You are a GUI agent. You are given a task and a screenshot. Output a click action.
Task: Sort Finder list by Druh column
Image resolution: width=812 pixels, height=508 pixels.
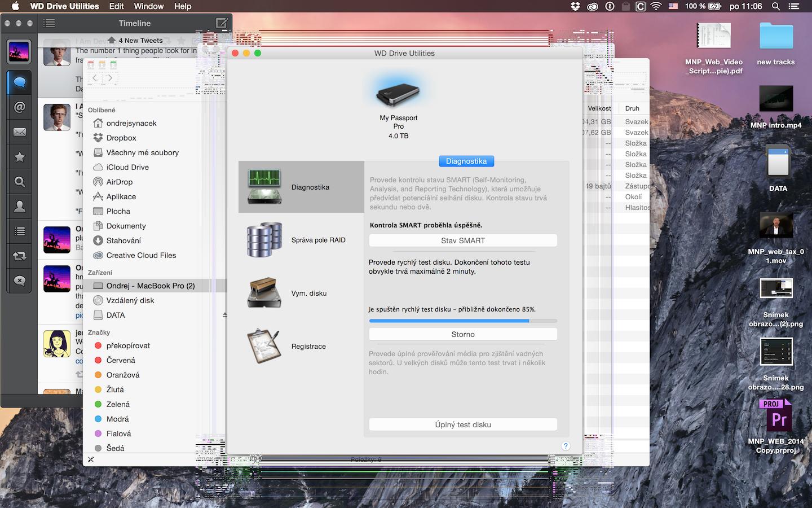coord(633,108)
